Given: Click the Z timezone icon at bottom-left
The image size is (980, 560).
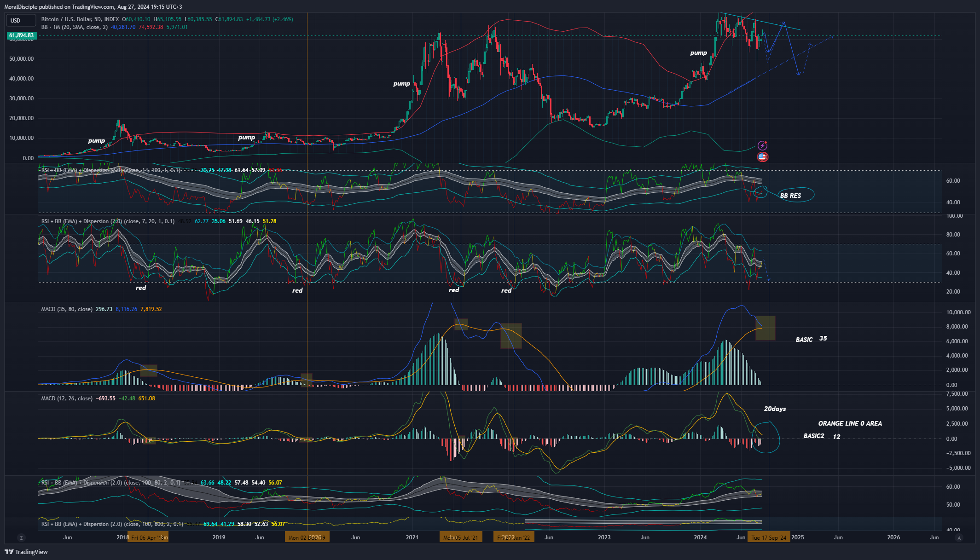Looking at the screenshot, I should 21,537.
